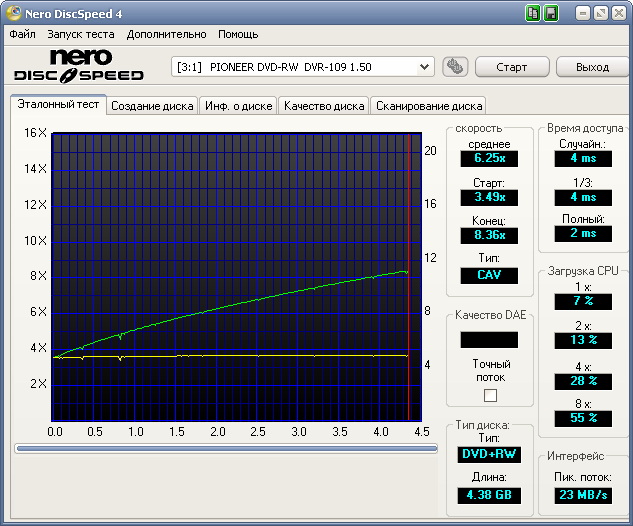Image resolution: width=633 pixels, height=526 pixels.
Task: Switch to the Сканирование диска tab
Action: (x=429, y=106)
